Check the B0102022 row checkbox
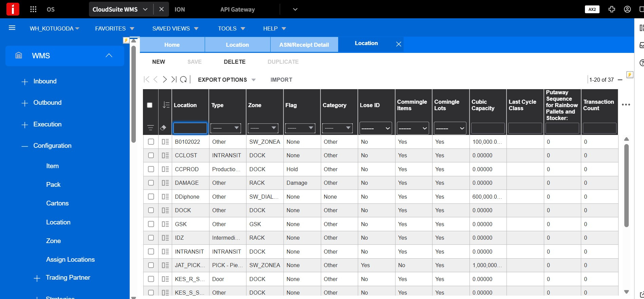 click(x=151, y=142)
